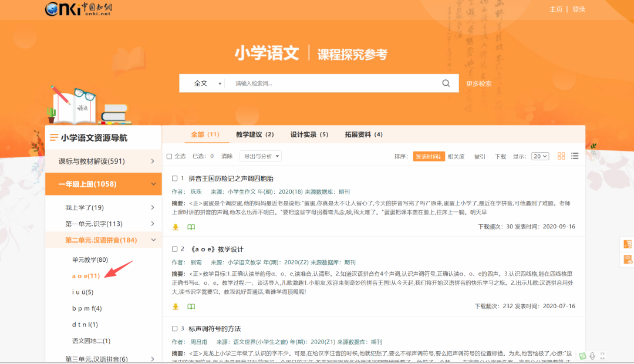Check the box for article 3
This screenshot has height=364, width=634.
coord(175,329)
